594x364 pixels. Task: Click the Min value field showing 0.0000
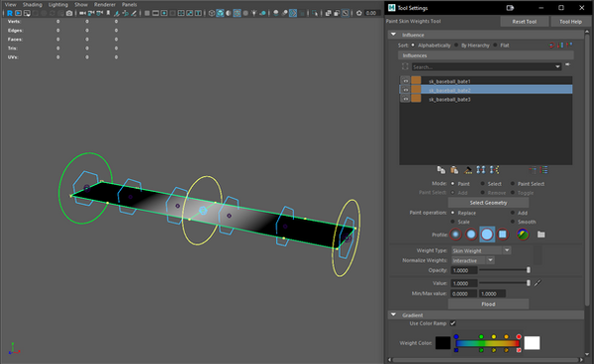point(463,294)
